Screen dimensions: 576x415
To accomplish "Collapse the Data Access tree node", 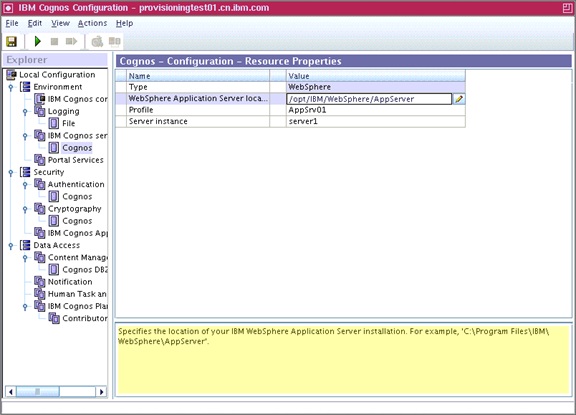I will tap(11, 245).
